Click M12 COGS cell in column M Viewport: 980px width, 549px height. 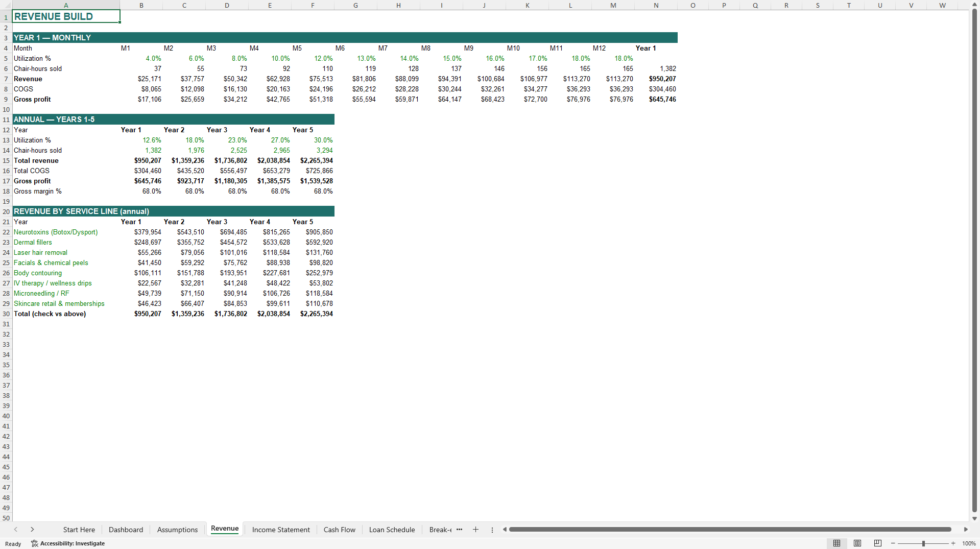pos(613,89)
